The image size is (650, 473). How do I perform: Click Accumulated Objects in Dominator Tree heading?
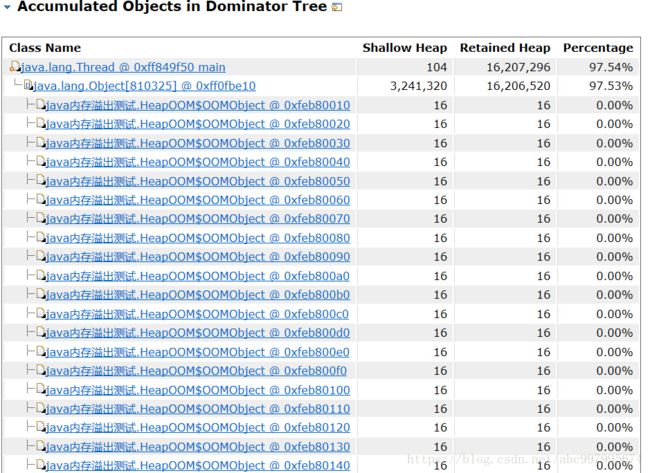pyautogui.click(x=172, y=6)
